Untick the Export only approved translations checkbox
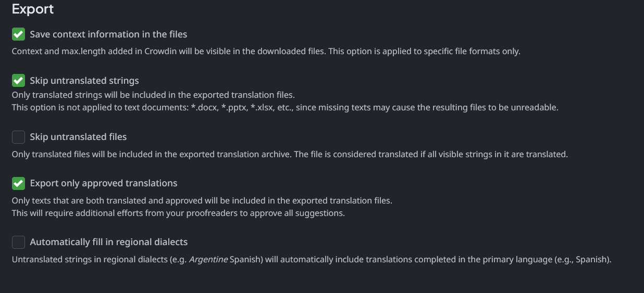The height and width of the screenshot is (293, 644). [18, 183]
